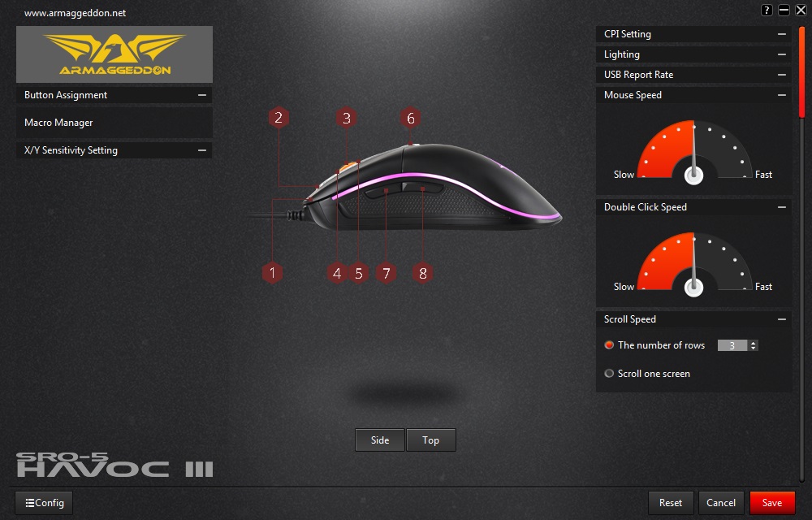Screen dimensions: 812x520
Task: Select the 'The number of rows' radio button
Action: [x=609, y=344]
